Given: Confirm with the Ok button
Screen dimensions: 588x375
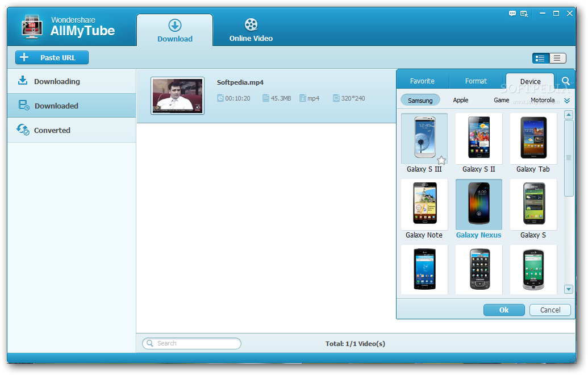Looking at the screenshot, I should pyautogui.click(x=504, y=310).
